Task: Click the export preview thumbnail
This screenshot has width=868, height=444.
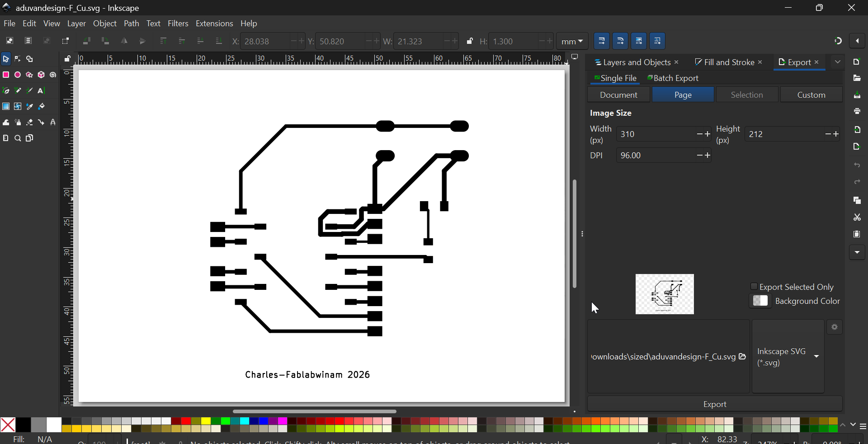Action: click(x=665, y=294)
